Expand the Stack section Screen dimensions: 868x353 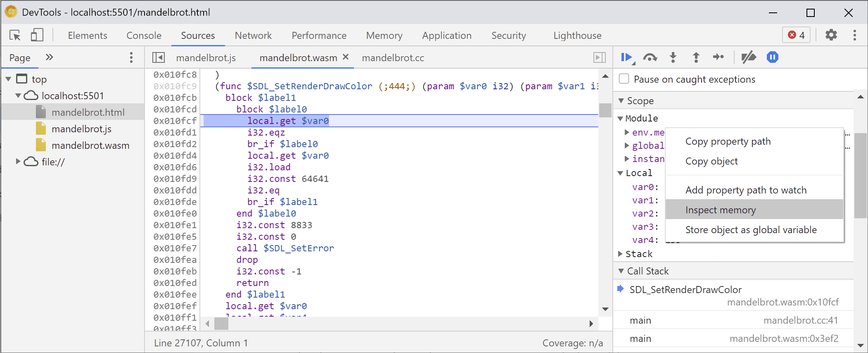(x=620, y=254)
